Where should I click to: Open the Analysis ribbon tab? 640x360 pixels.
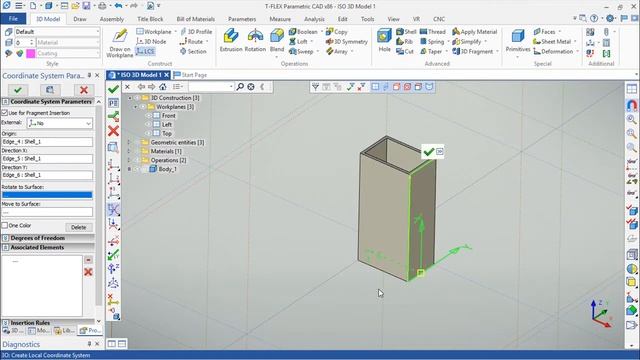(x=314, y=19)
